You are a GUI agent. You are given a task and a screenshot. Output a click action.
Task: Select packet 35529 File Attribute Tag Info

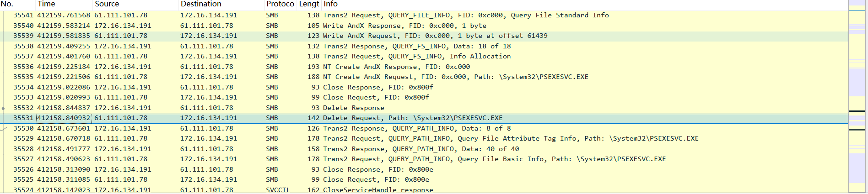424,138
